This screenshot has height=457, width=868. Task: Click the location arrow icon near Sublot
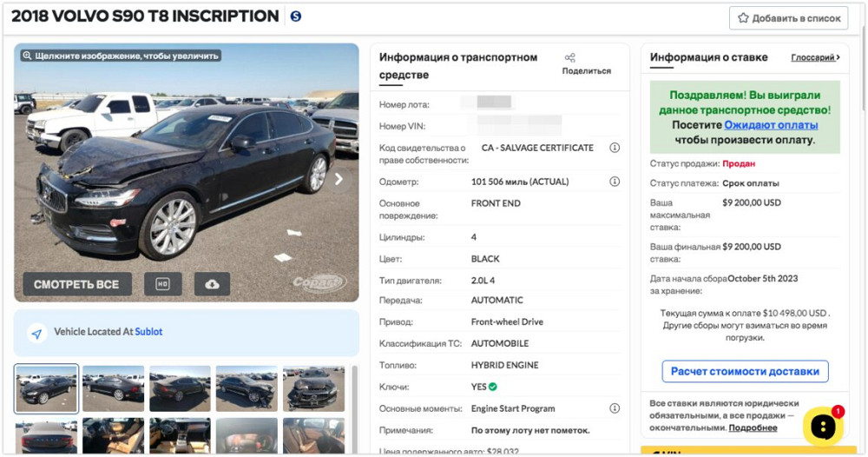click(x=36, y=333)
